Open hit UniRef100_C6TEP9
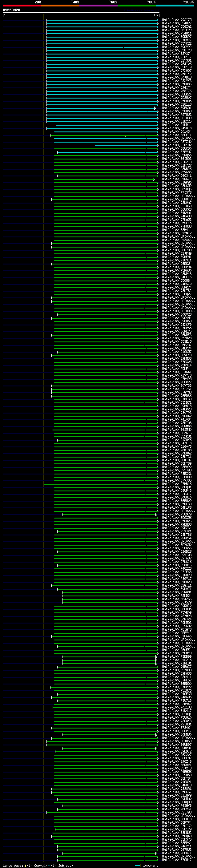 tap(177, 30)
